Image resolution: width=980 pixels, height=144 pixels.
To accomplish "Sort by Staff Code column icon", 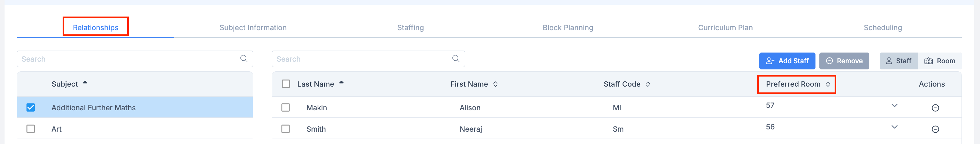I will [648, 84].
